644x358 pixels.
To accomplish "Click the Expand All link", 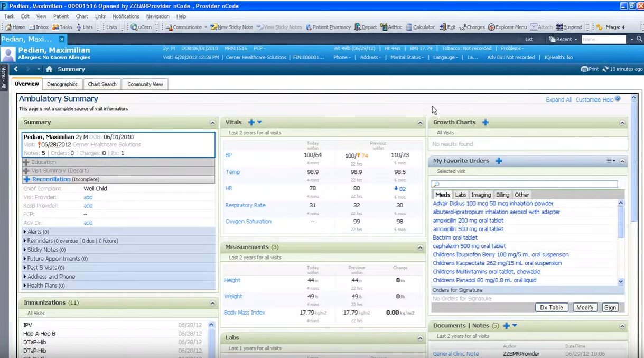I will [x=558, y=99].
